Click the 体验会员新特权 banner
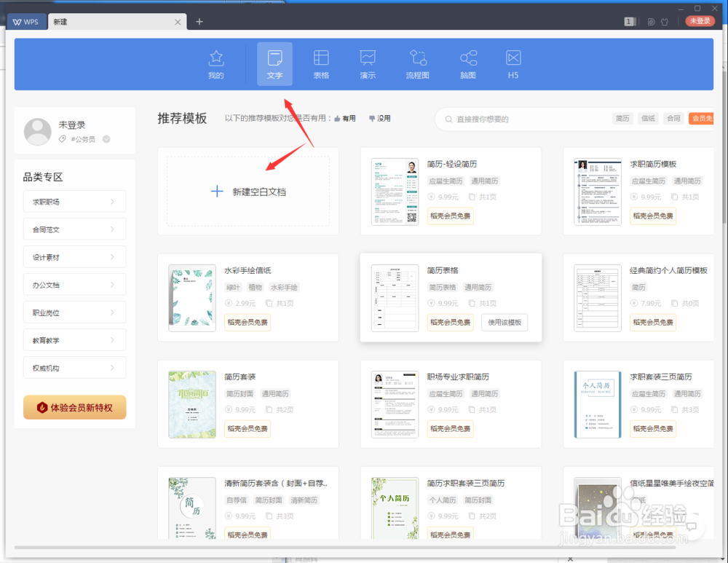 click(74, 407)
